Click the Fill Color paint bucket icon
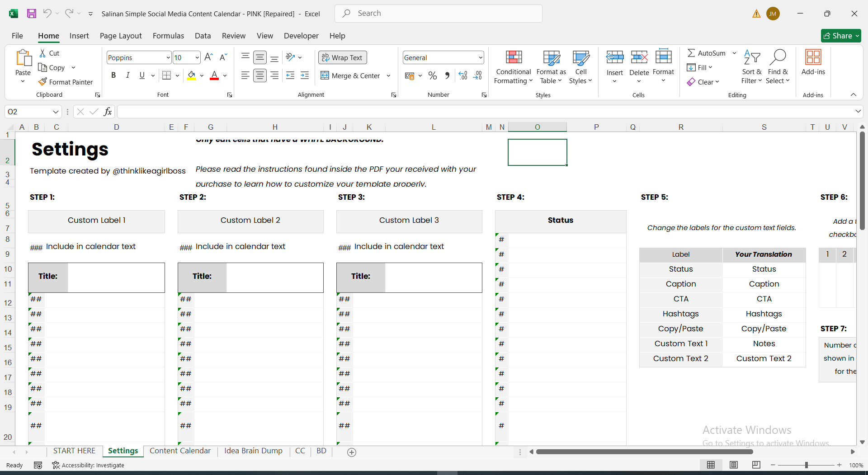 [x=191, y=75]
